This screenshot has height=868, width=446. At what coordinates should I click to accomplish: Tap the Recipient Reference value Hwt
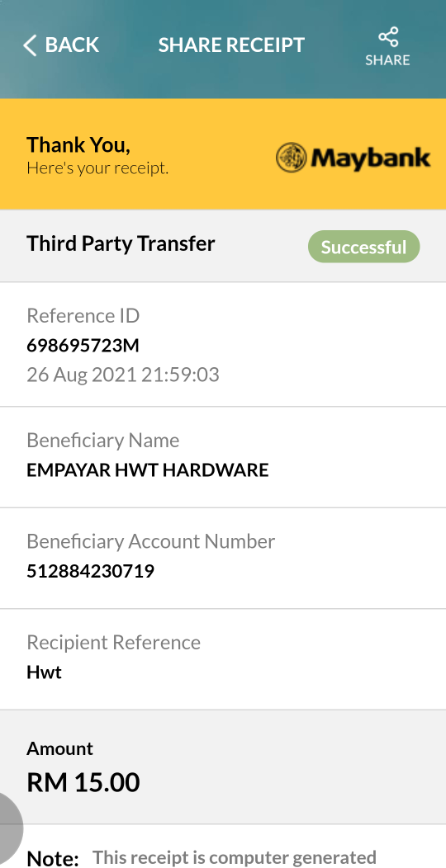pos(45,672)
